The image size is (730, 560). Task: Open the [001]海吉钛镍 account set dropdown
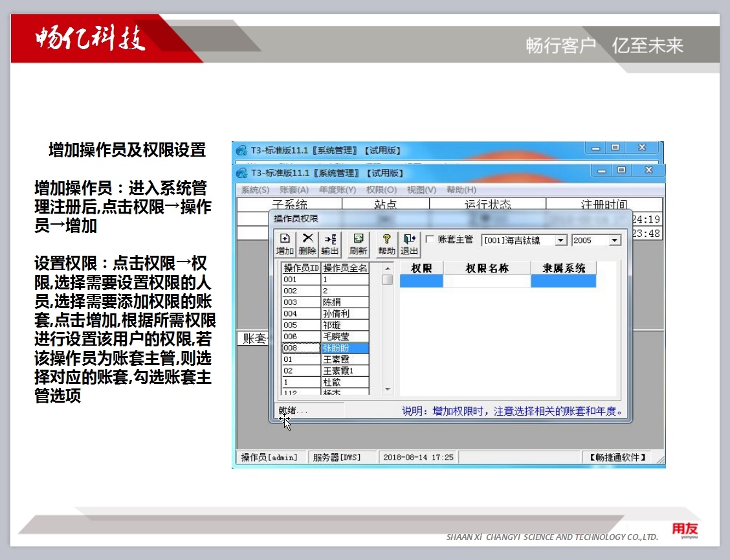click(x=561, y=240)
